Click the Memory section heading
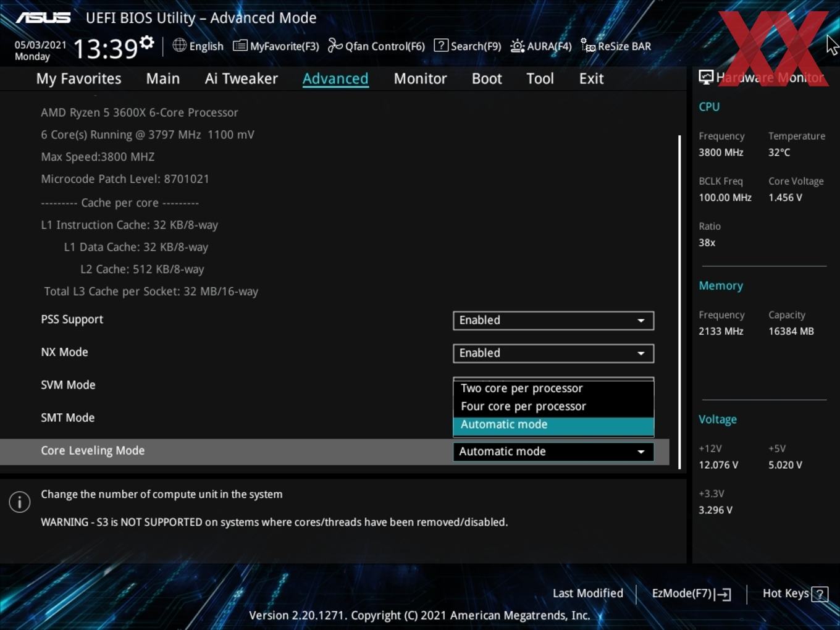 tap(721, 286)
